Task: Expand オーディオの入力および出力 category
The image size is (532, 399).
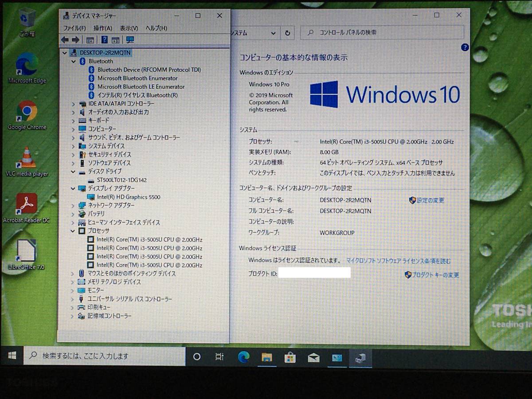Action: click(73, 112)
